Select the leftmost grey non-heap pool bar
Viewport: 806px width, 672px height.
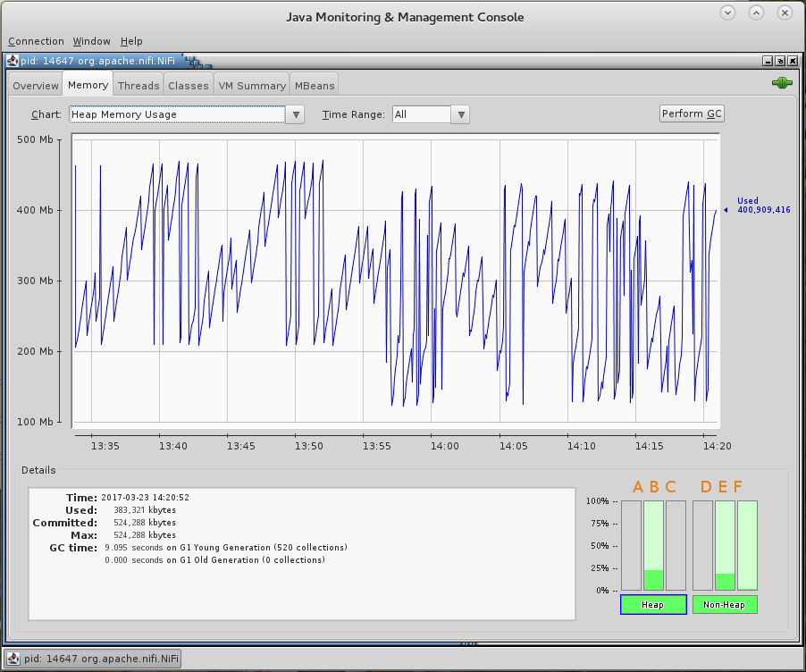[702, 545]
